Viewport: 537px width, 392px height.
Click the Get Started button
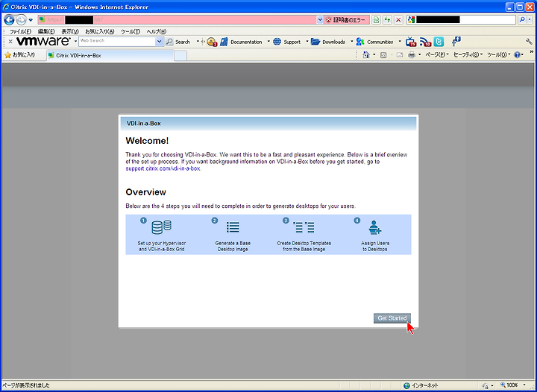392,318
